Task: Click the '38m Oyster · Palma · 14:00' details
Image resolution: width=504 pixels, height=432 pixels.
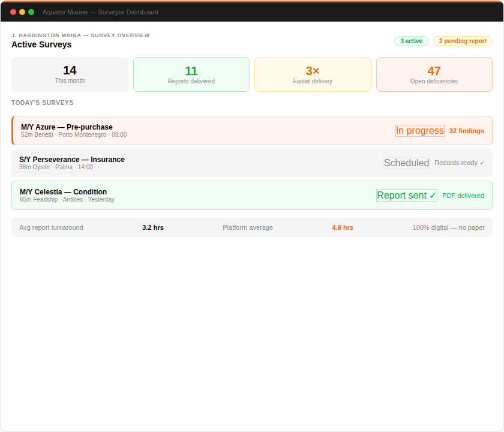Action: [x=56, y=167]
